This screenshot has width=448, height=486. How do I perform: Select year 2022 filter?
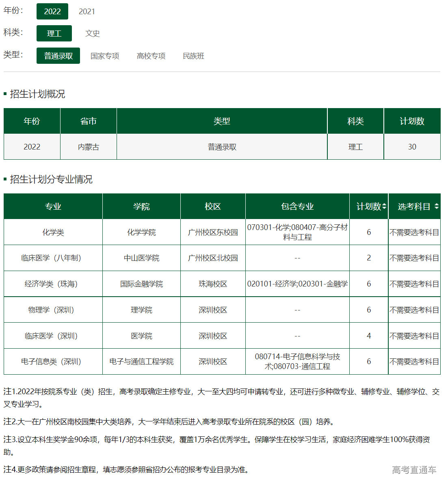coord(52,11)
